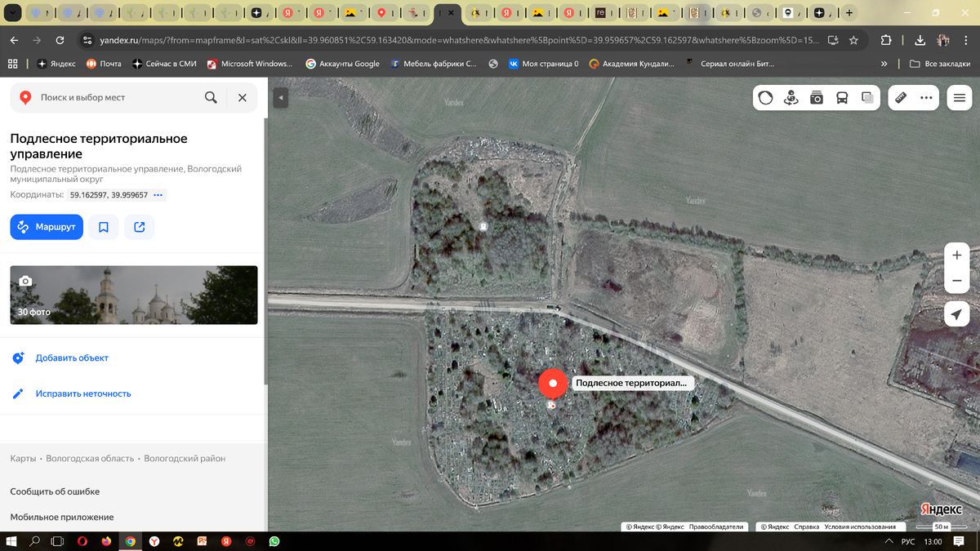Clear the search panel with X
This screenshot has height=551, width=980.
(x=242, y=97)
